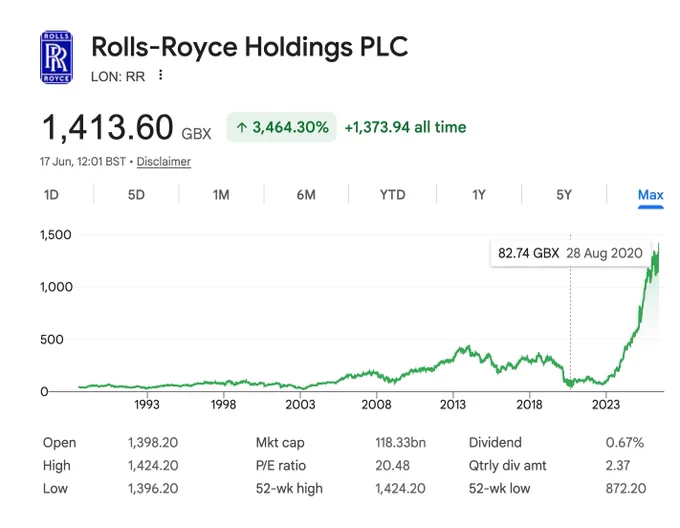Click the Dividend value 0.67%
The height and width of the screenshot is (528, 680).
(x=625, y=443)
